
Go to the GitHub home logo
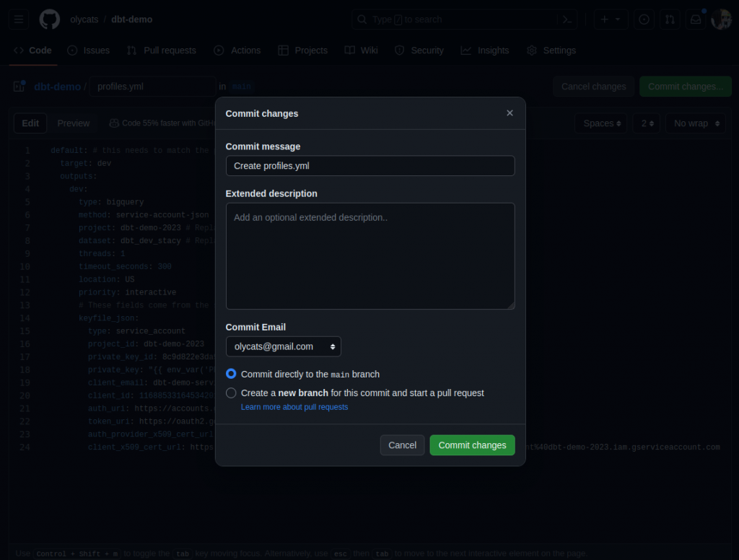pos(50,19)
